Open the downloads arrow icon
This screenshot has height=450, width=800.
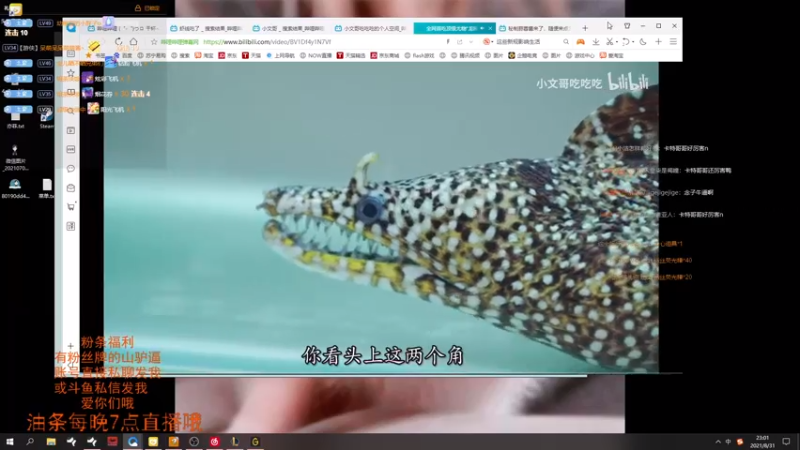click(595, 42)
